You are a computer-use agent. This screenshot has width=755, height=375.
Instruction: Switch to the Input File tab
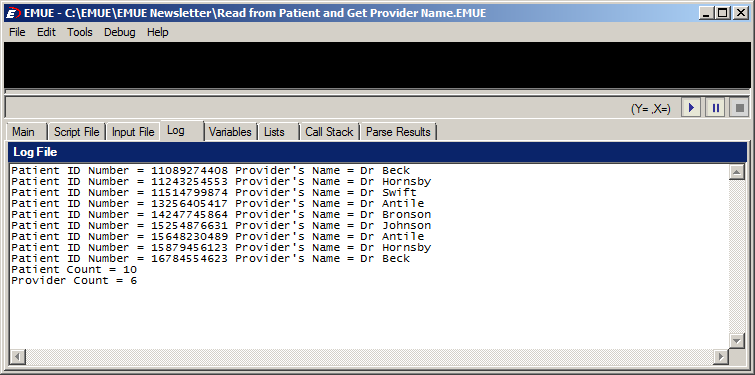pyautogui.click(x=133, y=132)
